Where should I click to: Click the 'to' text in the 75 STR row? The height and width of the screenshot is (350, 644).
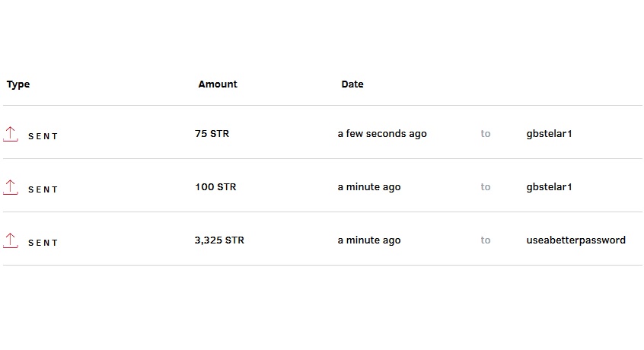point(486,134)
